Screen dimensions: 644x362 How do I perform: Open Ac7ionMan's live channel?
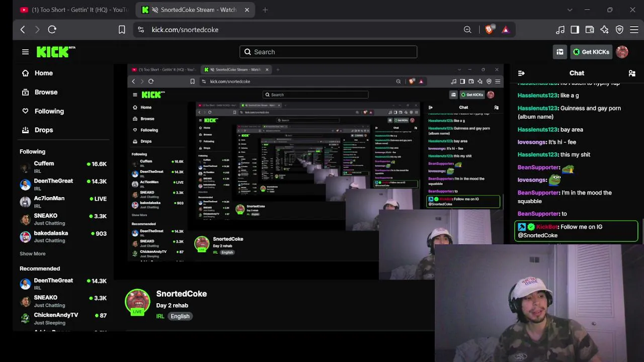click(x=63, y=202)
